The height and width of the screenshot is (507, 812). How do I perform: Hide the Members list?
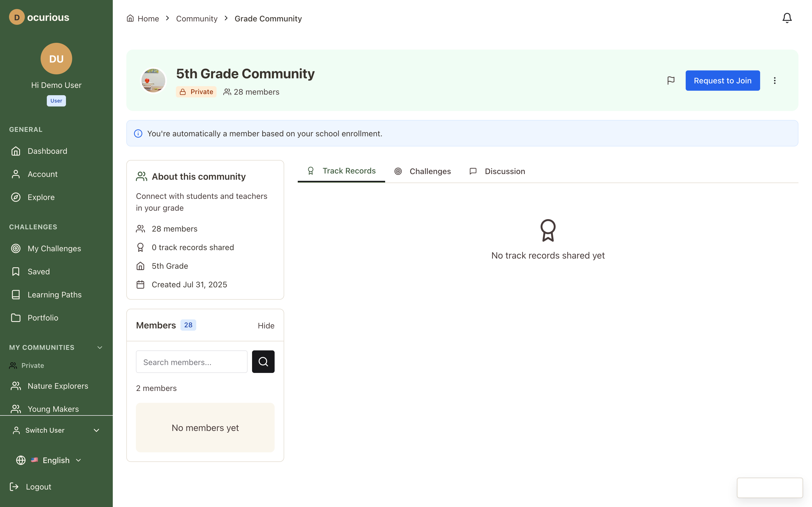[266, 326]
